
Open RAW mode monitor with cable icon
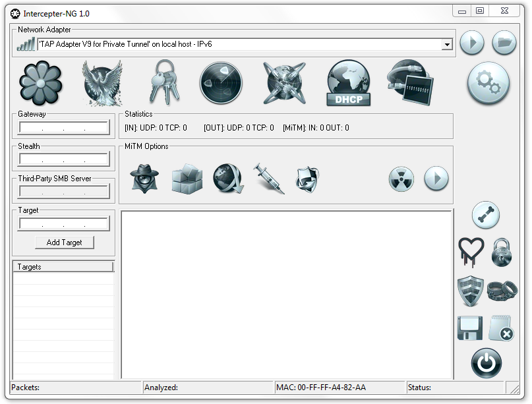409,83
